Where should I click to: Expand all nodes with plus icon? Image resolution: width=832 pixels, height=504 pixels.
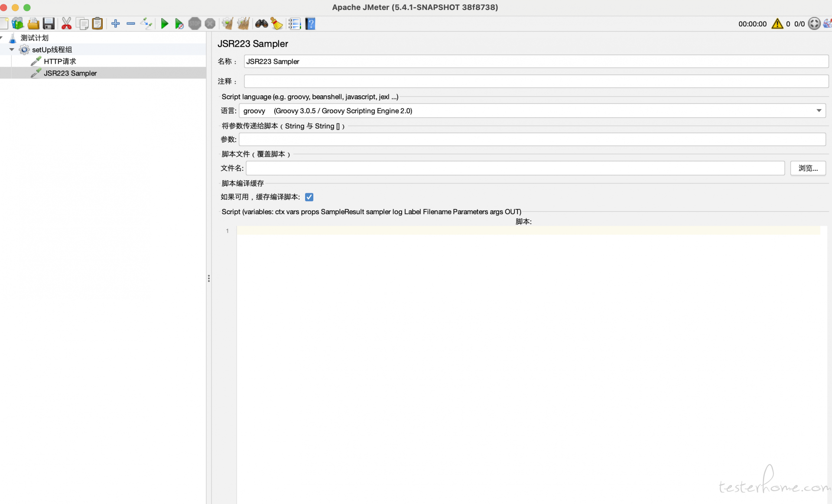point(115,23)
